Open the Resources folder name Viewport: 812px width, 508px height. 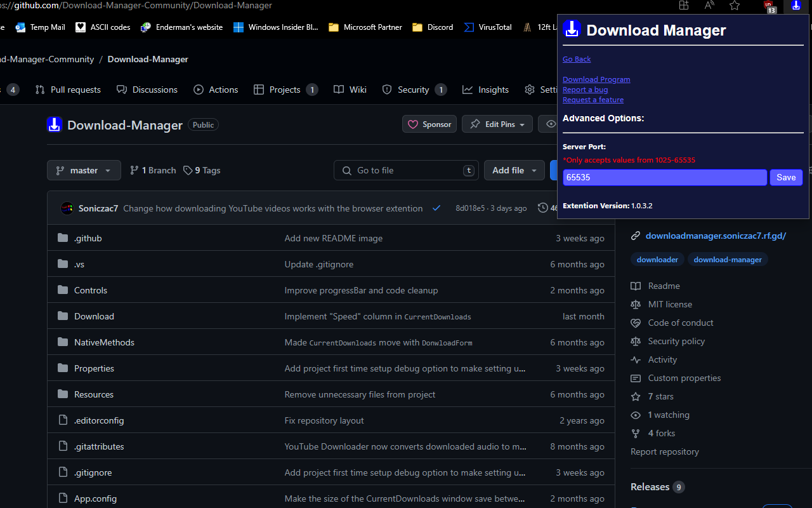[x=94, y=394]
